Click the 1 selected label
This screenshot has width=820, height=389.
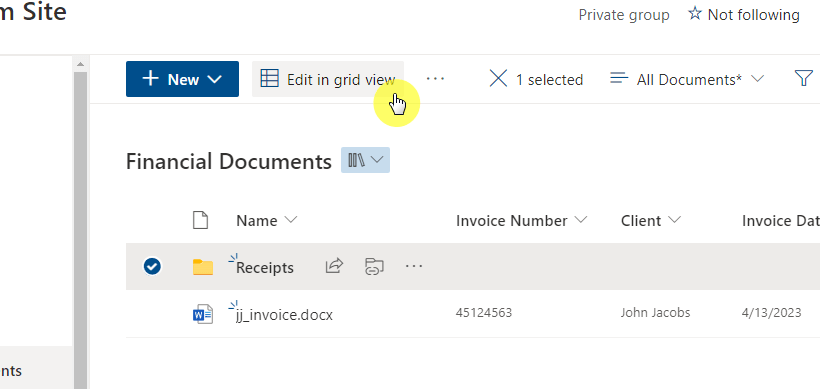(x=549, y=79)
